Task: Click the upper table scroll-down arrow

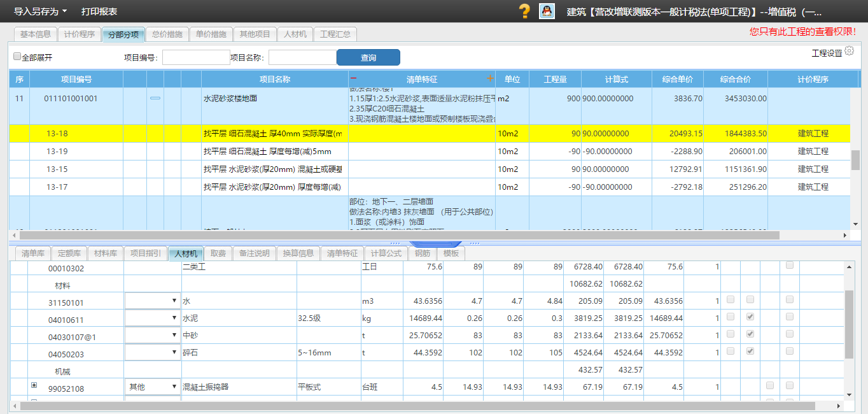Action: [855, 224]
